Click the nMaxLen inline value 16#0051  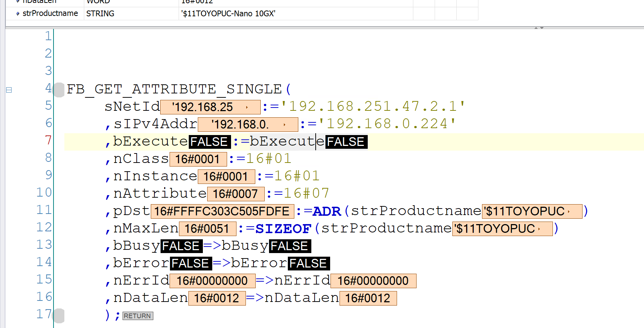click(x=207, y=229)
